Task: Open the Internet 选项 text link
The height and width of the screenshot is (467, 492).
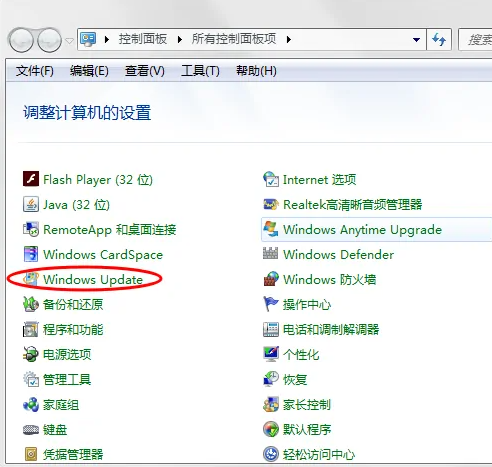Action: pyautogui.click(x=319, y=180)
